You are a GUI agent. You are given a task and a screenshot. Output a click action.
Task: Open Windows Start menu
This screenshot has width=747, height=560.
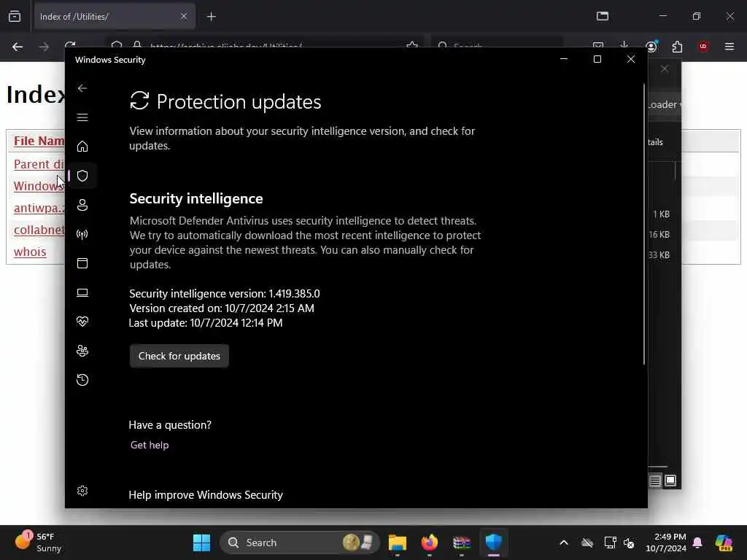coord(201,542)
